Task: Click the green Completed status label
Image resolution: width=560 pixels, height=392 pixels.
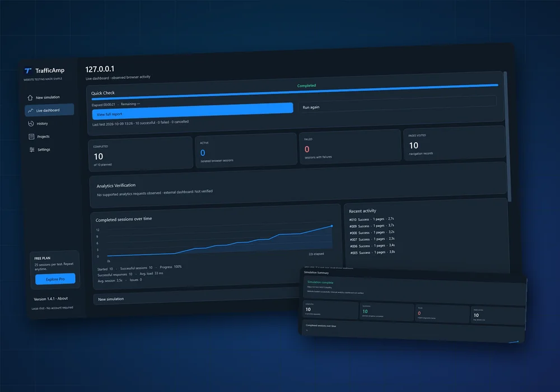Action: click(x=306, y=86)
